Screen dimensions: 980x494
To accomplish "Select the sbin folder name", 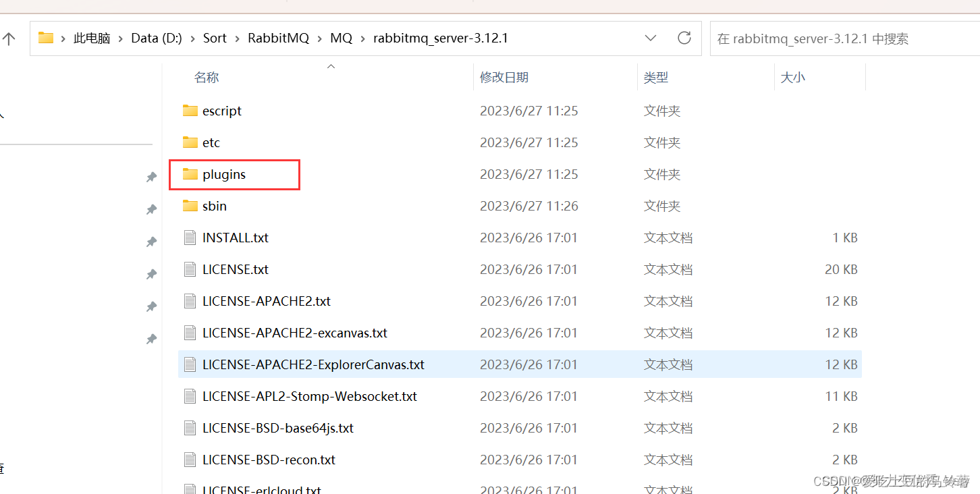I will (x=215, y=206).
